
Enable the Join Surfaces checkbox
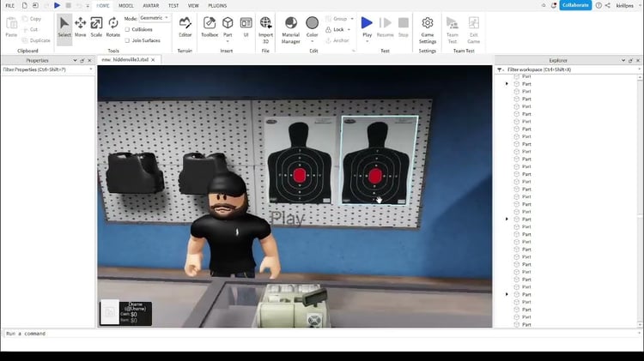(x=127, y=40)
